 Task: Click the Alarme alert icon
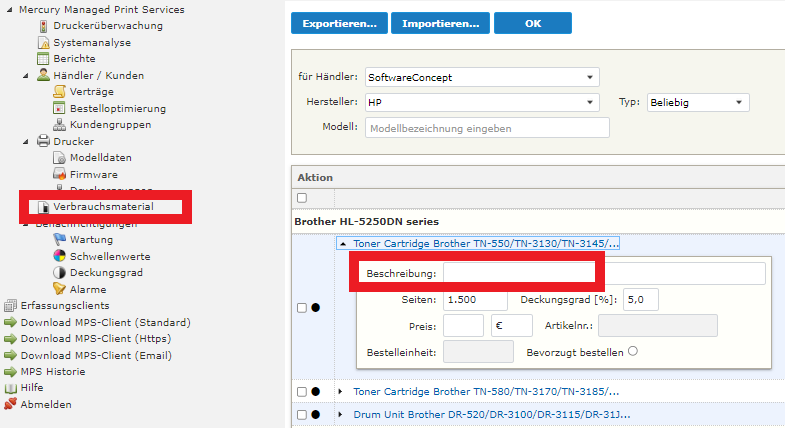[60, 289]
